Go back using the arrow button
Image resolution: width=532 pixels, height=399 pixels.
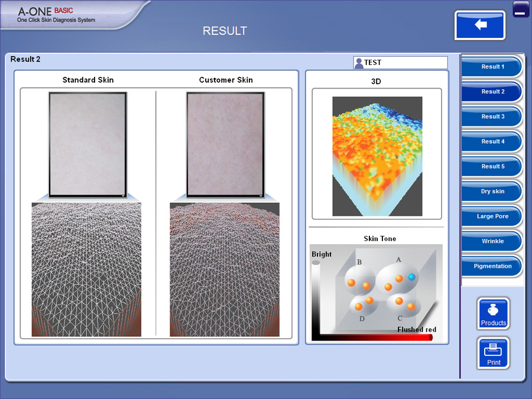(480, 25)
